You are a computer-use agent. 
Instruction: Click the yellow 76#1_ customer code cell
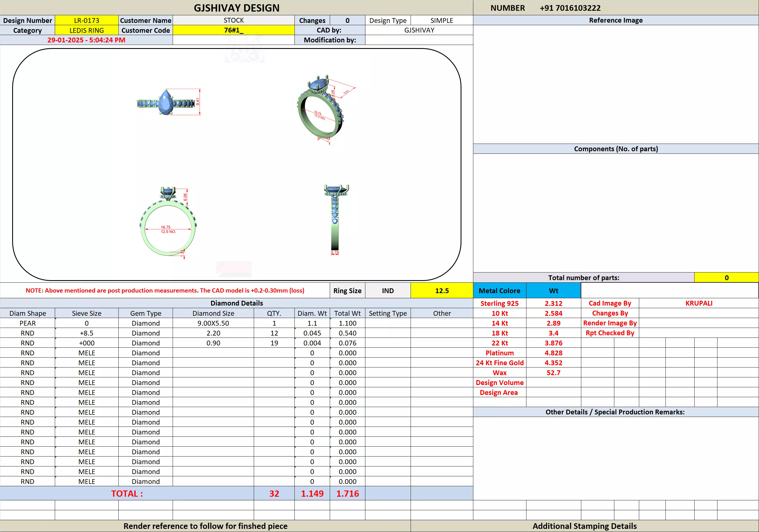pyautogui.click(x=233, y=31)
